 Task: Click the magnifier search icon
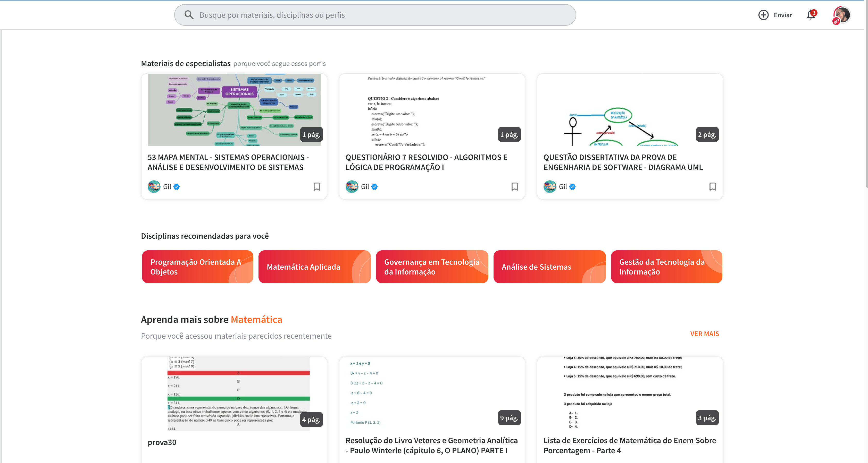[x=189, y=15]
